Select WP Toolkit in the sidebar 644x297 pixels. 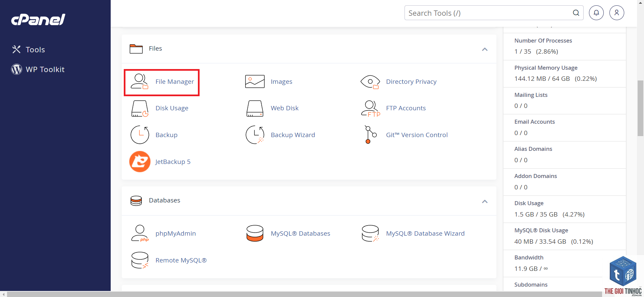(45, 69)
